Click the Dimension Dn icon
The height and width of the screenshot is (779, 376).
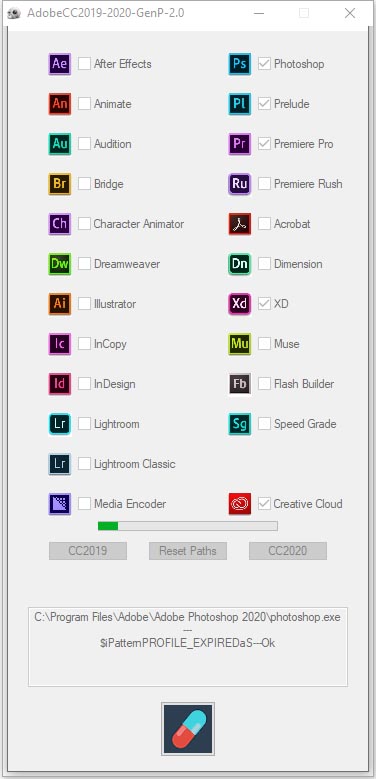coord(240,264)
